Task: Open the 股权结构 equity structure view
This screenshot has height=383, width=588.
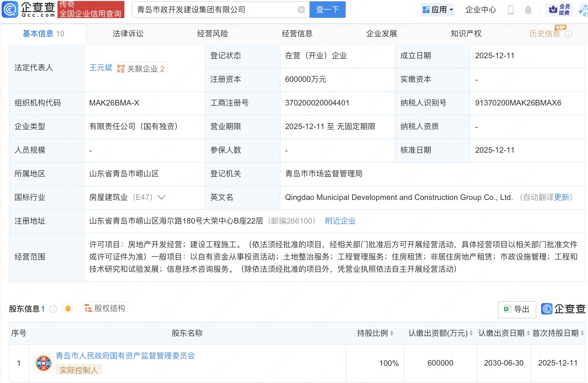Action: [105, 308]
